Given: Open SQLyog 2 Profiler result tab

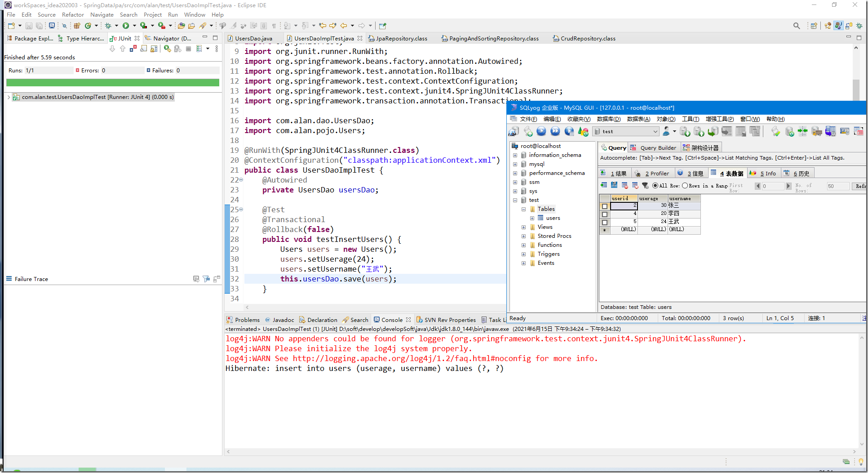Looking at the screenshot, I should [x=653, y=174].
